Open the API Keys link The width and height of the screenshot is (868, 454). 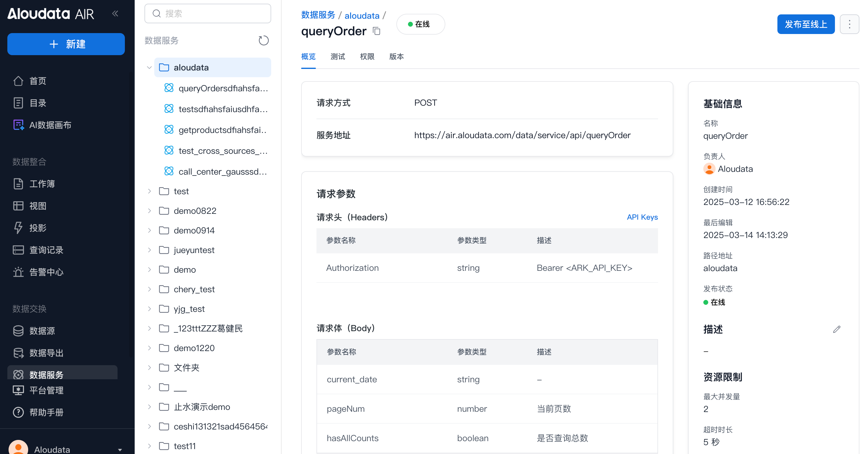click(642, 217)
